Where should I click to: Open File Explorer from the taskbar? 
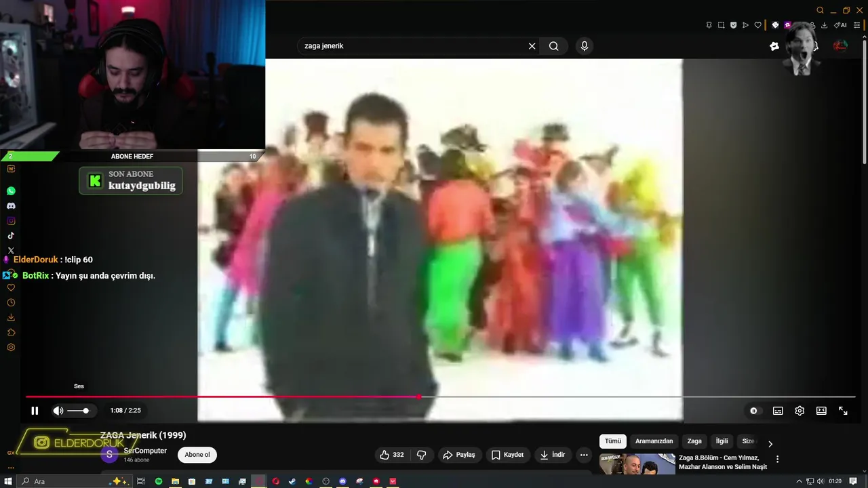[x=175, y=481]
